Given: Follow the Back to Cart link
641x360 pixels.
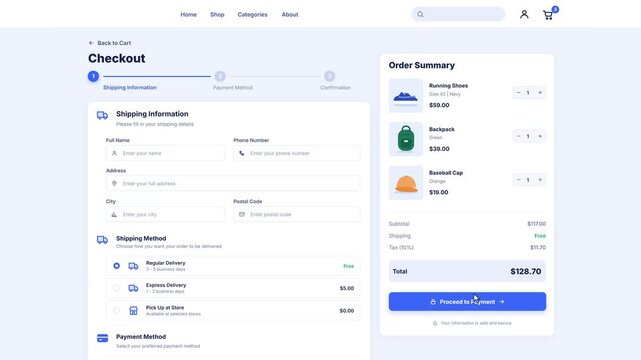Looking at the screenshot, I should pos(110,43).
